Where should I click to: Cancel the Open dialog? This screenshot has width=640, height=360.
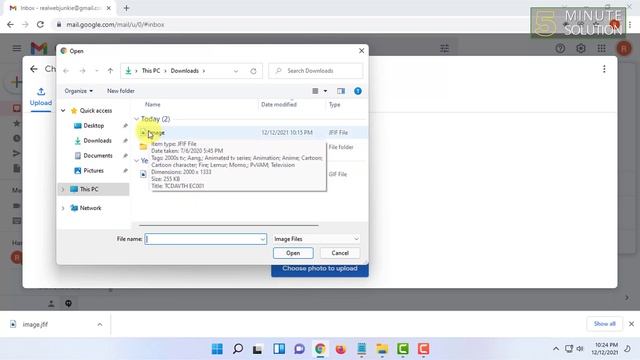340,253
